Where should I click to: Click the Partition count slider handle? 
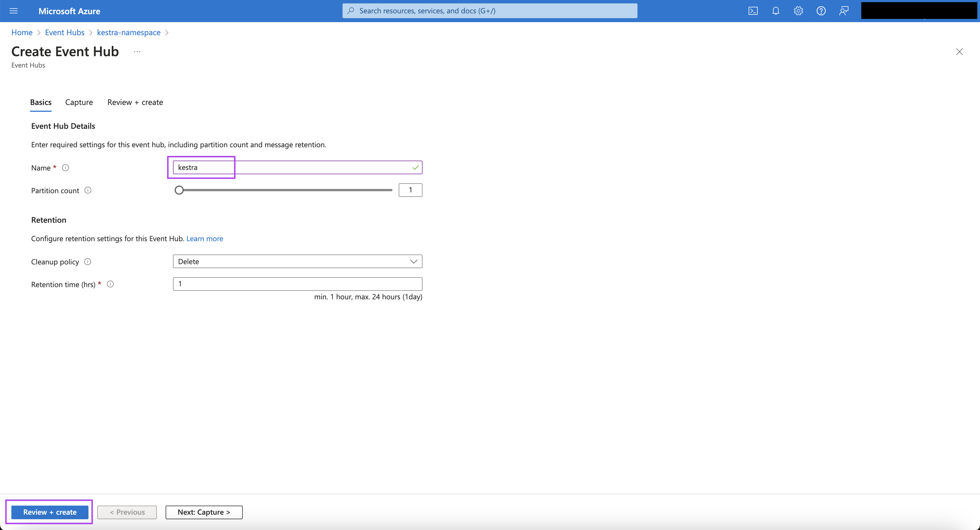(x=179, y=190)
